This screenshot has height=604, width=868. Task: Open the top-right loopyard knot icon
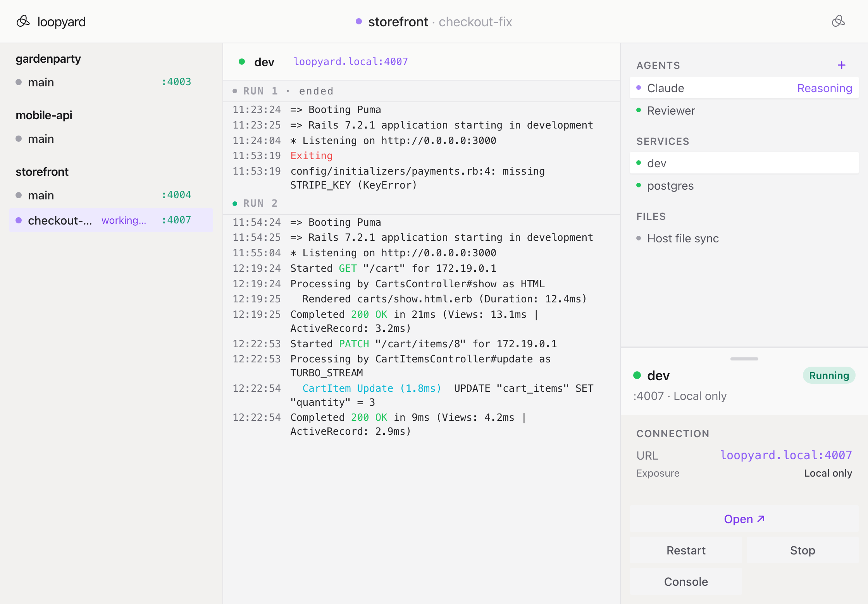838,21
